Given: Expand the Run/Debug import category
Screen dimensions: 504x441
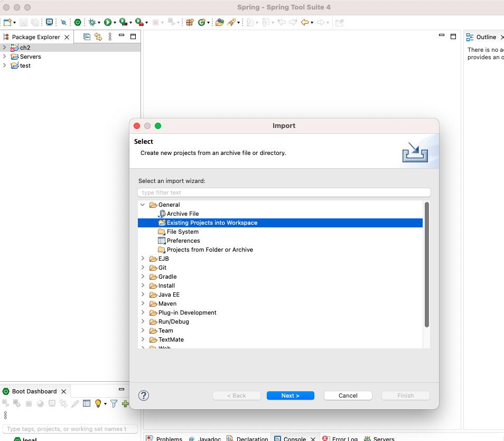Looking at the screenshot, I should pos(143,321).
